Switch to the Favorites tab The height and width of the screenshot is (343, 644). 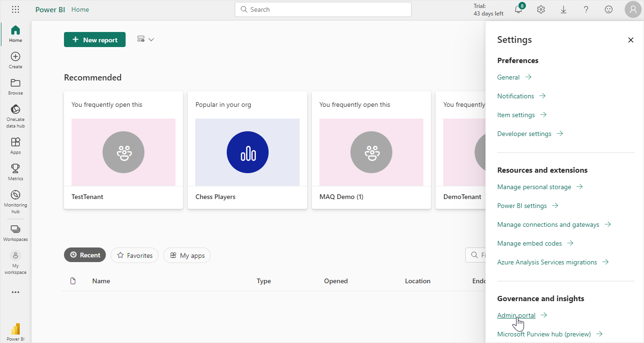click(x=135, y=255)
